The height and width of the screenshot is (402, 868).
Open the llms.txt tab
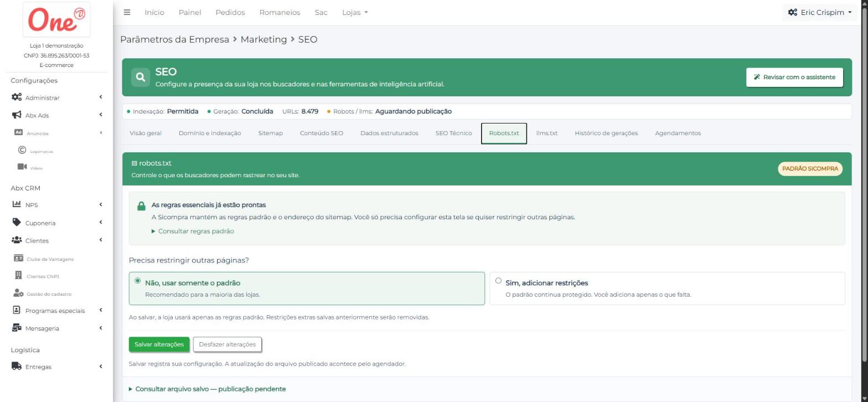547,133
